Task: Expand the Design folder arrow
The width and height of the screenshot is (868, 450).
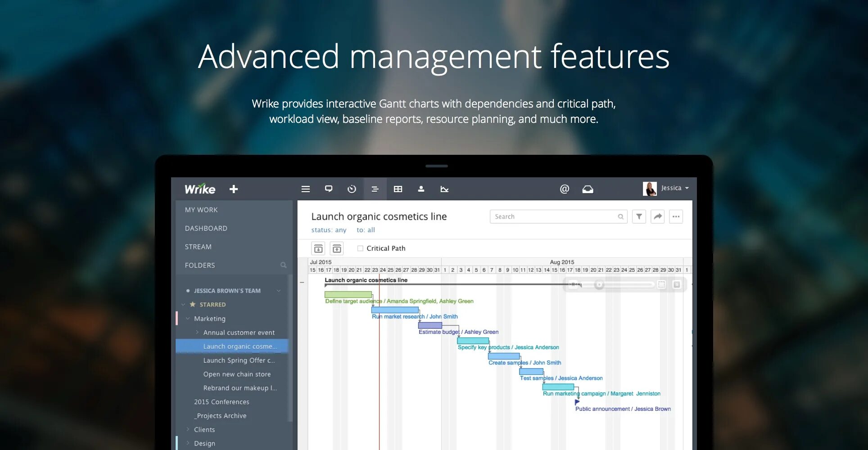Action: pyautogui.click(x=188, y=443)
